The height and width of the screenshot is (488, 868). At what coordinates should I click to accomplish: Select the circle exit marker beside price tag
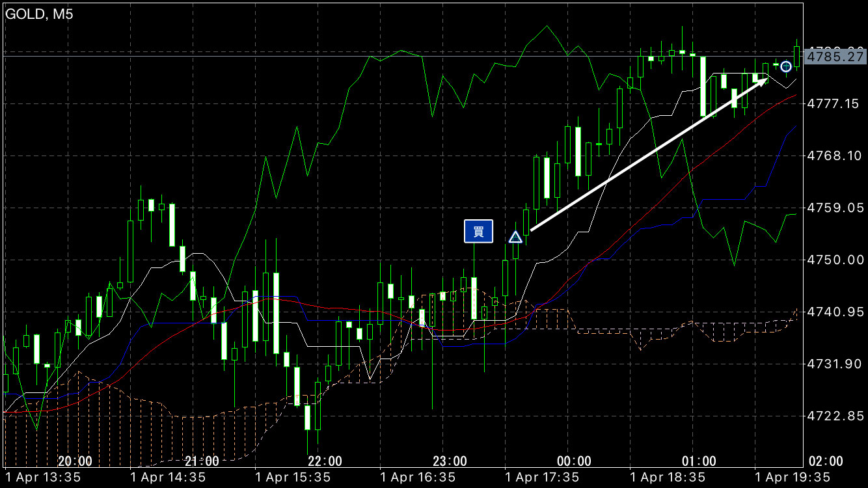click(x=786, y=66)
